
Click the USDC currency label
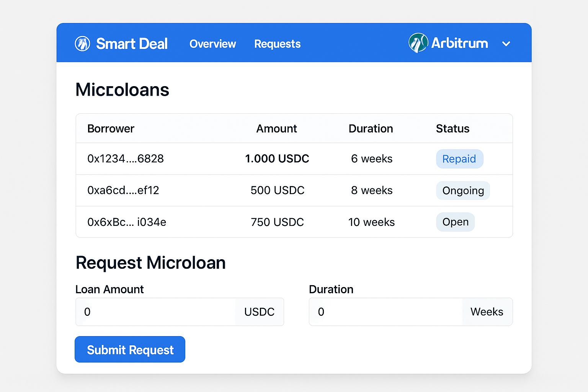pyautogui.click(x=259, y=312)
